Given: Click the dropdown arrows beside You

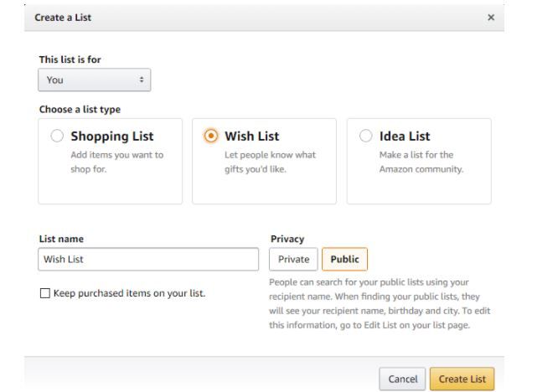Looking at the screenshot, I should tap(142, 80).
